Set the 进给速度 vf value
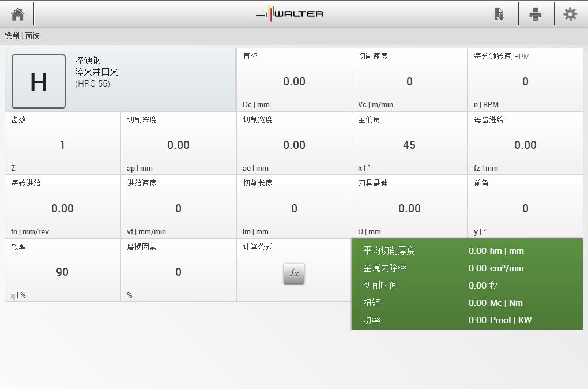This screenshot has height=389, width=588. point(178,208)
